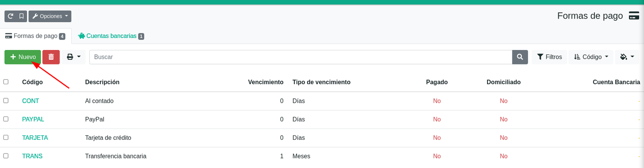Image resolution: width=644 pixels, height=168 pixels.
Task: Select the TRANS row checkbox
Action: pyautogui.click(x=6, y=156)
